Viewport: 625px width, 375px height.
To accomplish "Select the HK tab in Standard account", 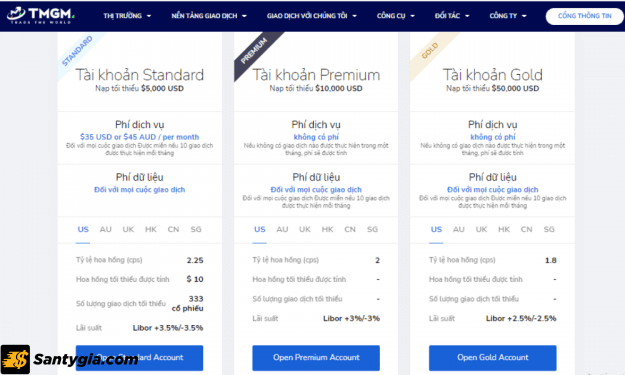I will pyautogui.click(x=151, y=230).
